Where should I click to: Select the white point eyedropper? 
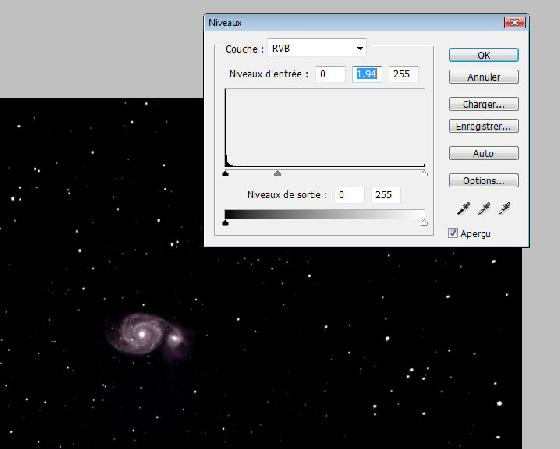click(x=505, y=208)
